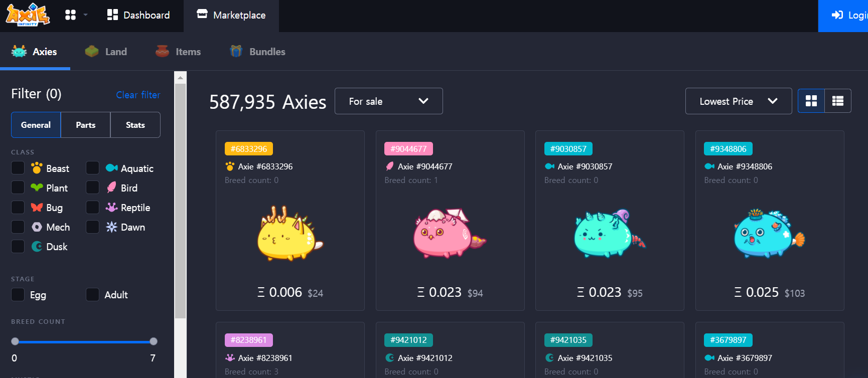Image resolution: width=868 pixels, height=378 pixels.
Task: Switch to the Land tab
Action: tap(106, 52)
